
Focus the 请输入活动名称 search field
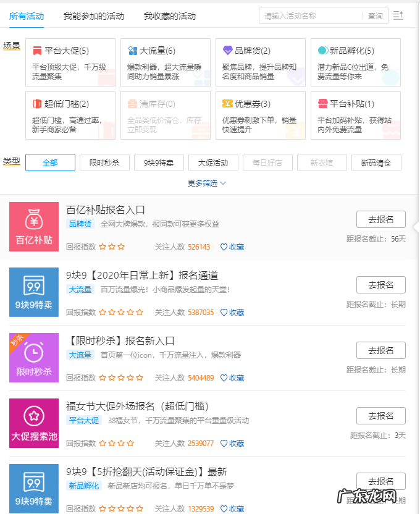point(311,15)
